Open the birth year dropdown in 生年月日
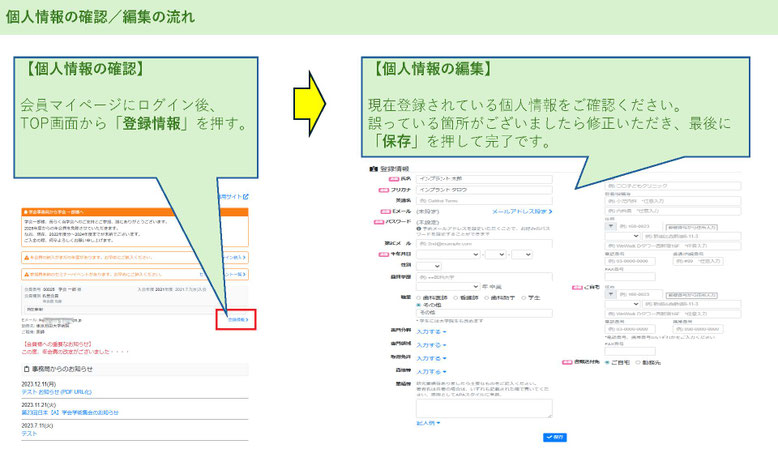 pos(449,255)
